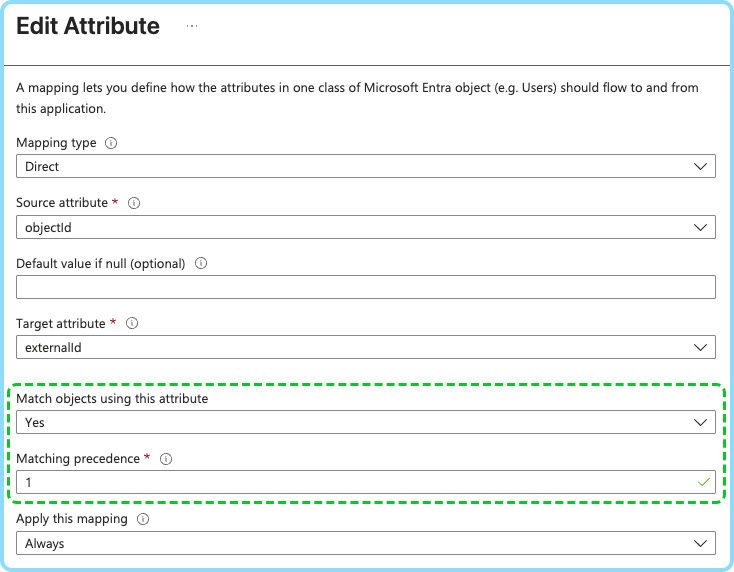
Task: Open the Mapping type dropdown showing Direct
Action: click(365, 167)
